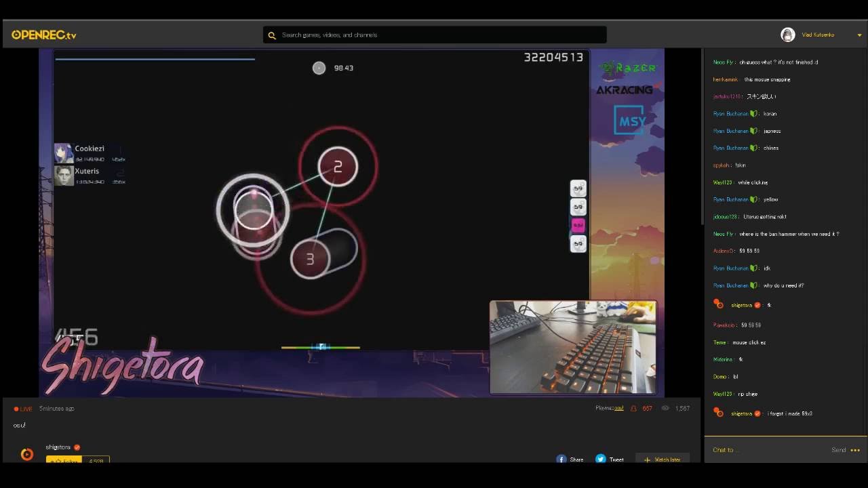This screenshot has width=868, height=488.
Task: Hit the slider head numbered 3
Action: (310, 259)
